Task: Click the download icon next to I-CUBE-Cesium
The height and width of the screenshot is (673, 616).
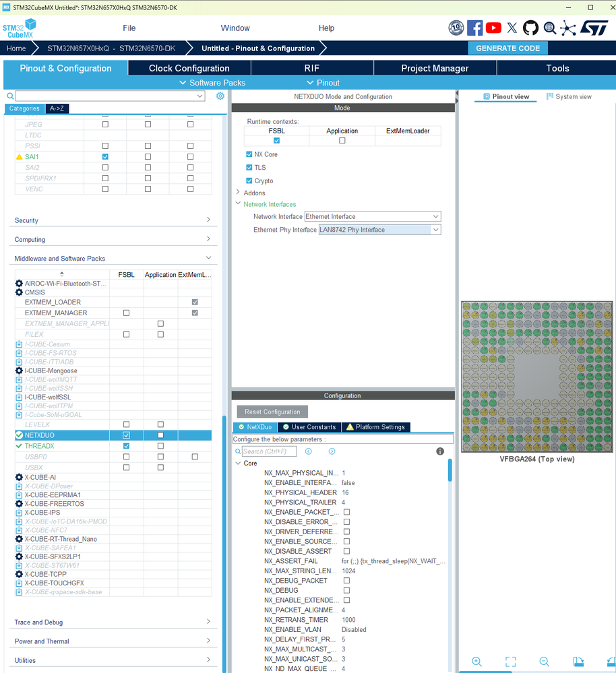Action: coord(19,344)
